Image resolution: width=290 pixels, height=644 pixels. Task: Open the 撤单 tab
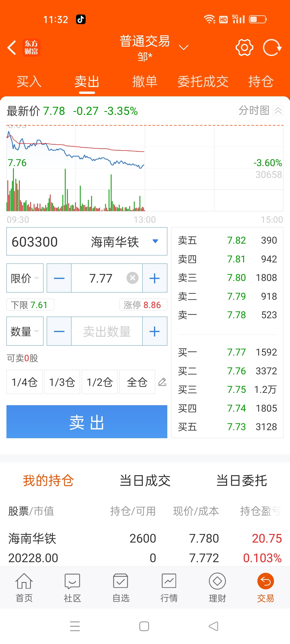point(145,82)
